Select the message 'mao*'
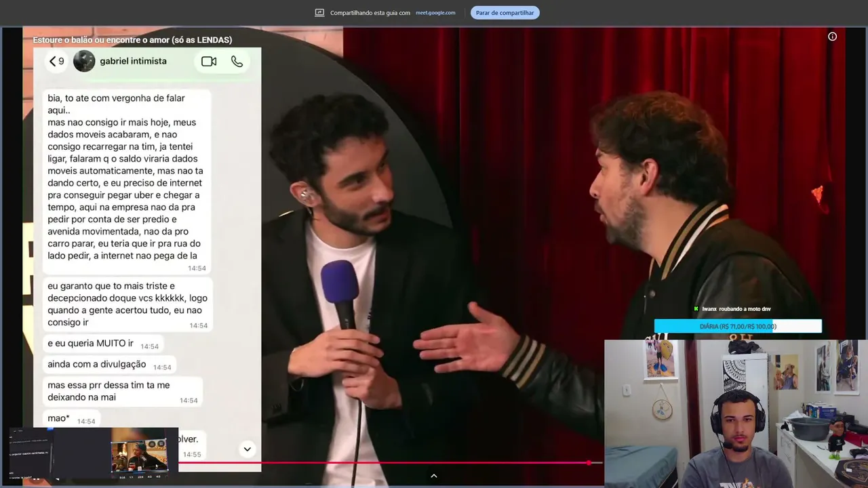This screenshot has height=488, width=868. point(71,419)
